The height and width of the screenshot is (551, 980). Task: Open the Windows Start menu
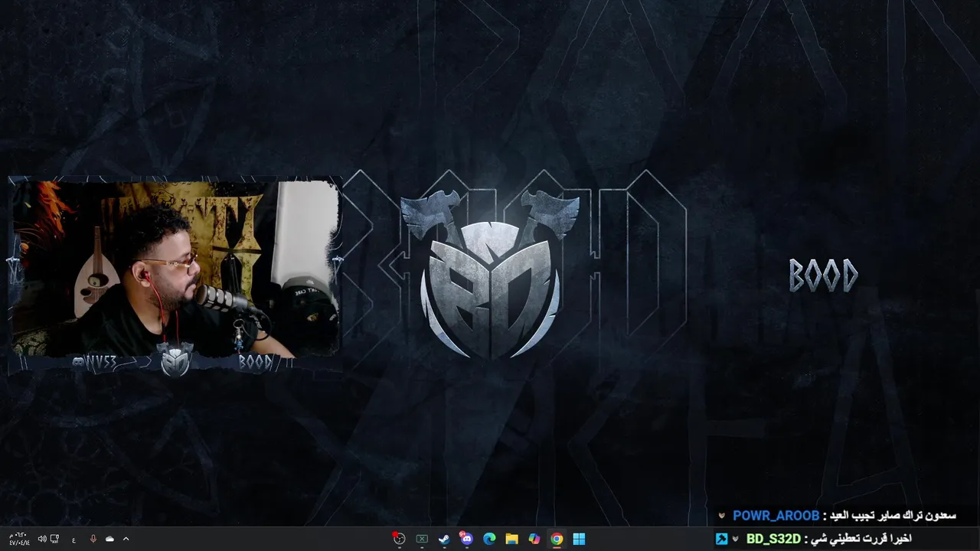pyautogui.click(x=579, y=539)
